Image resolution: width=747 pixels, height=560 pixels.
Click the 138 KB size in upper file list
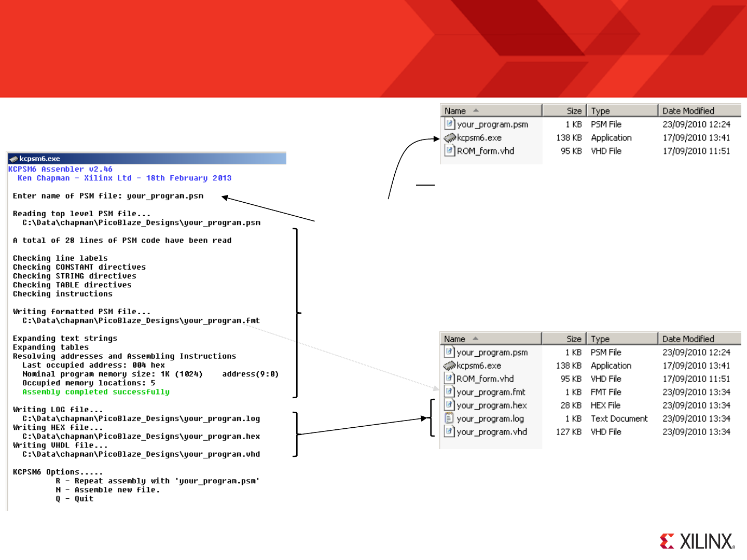coord(569,137)
